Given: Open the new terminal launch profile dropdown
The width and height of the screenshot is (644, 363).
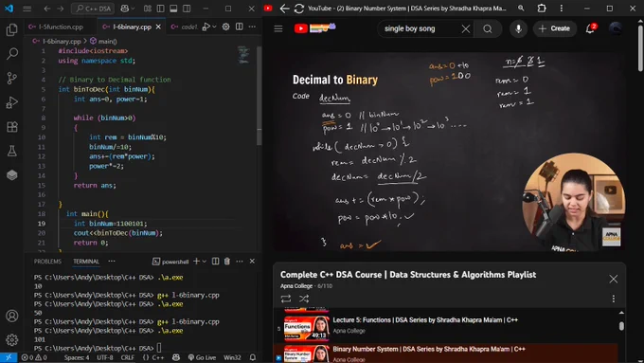Looking at the screenshot, I should coord(205,261).
